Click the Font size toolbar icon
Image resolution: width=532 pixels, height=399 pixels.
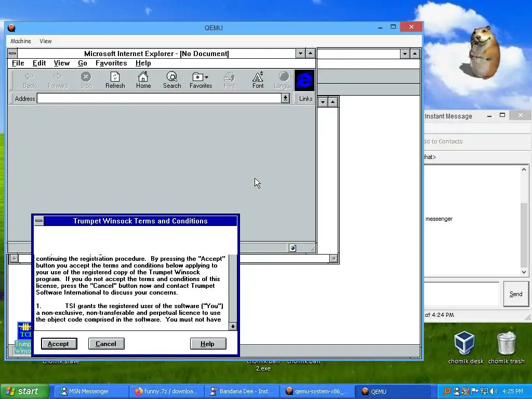(258, 80)
